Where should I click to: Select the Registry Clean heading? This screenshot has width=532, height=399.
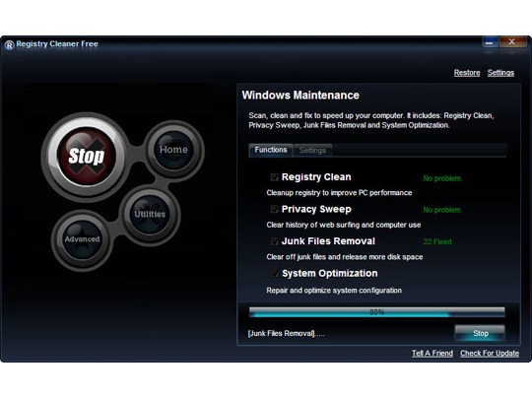(316, 177)
